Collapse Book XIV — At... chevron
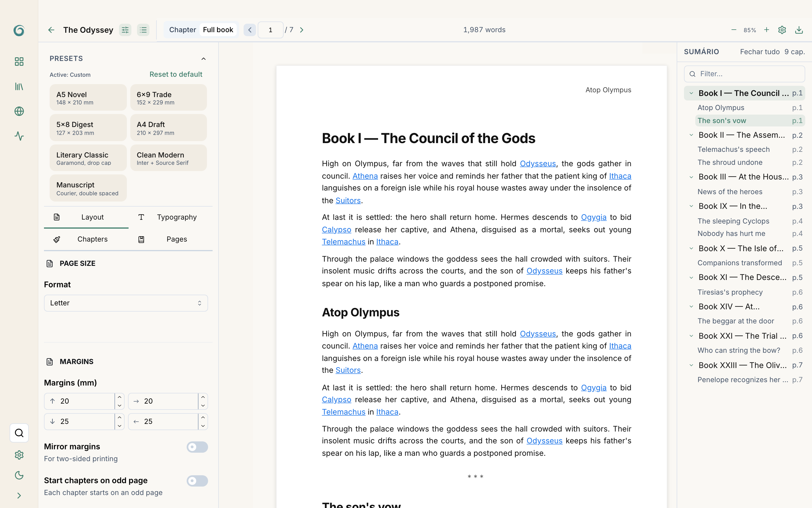 (x=691, y=307)
